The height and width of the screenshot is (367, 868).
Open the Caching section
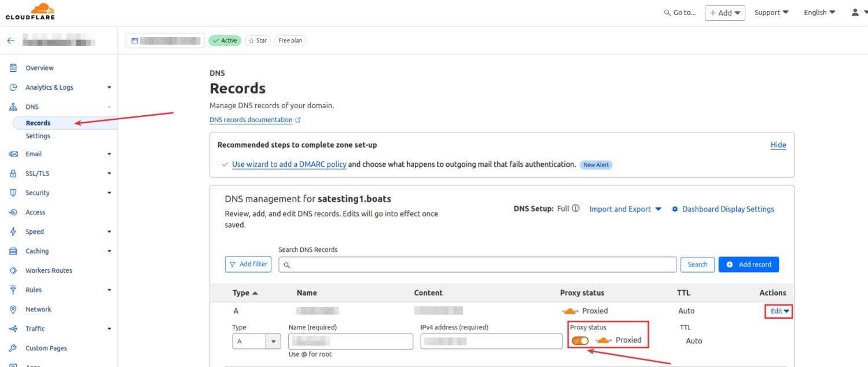[36, 251]
